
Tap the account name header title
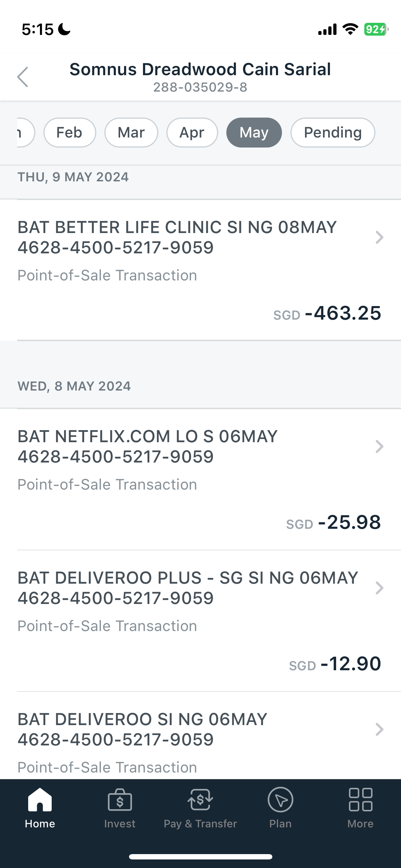(x=200, y=69)
